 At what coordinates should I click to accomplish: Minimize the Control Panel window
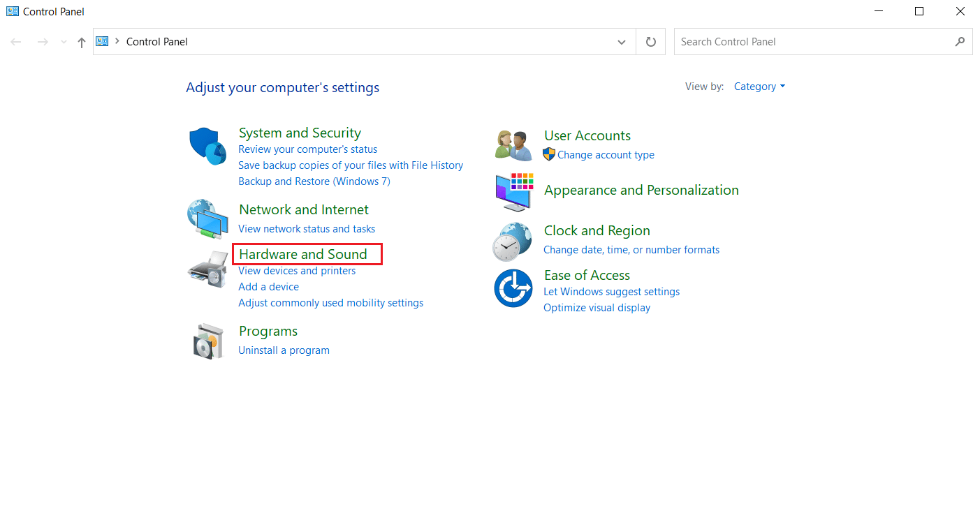(879, 11)
